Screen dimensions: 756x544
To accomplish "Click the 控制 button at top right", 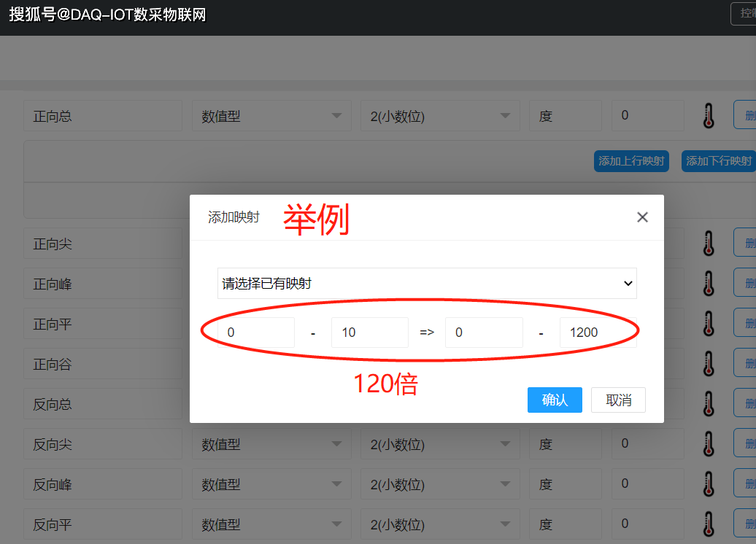I will pos(747,13).
